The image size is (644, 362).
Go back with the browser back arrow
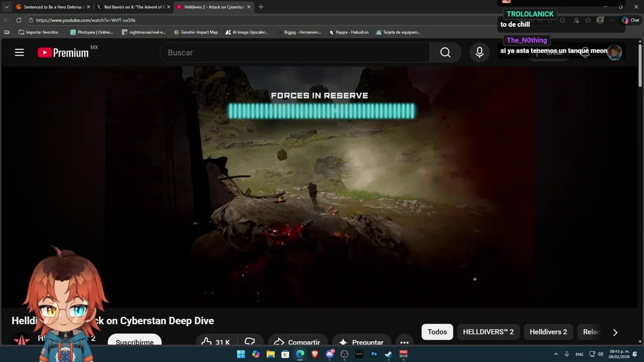7,20
